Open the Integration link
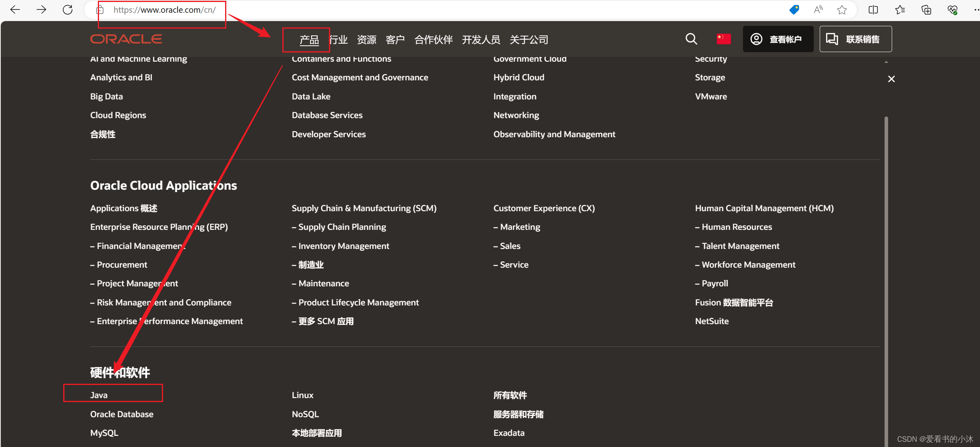This screenshot has height=447, width=980. coord(515,96)
